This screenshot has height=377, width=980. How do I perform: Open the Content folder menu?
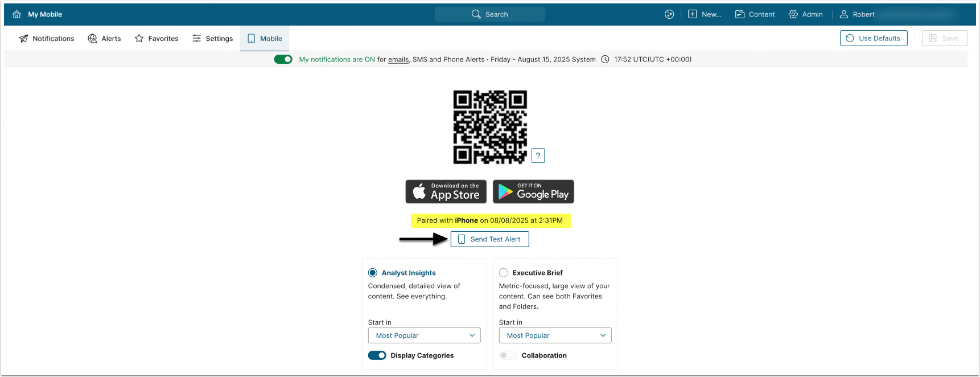click(755, 14)
